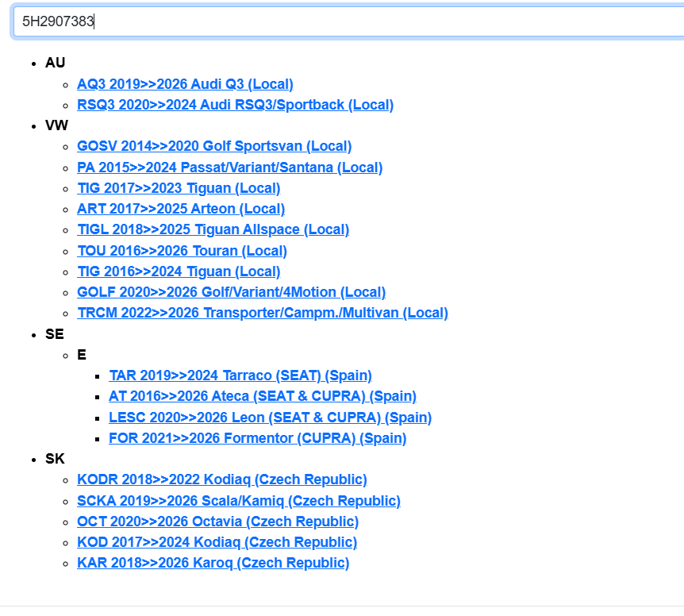
Task: Open the AQ3 2019>>2026 Audi Q3 link
Action: pyautogui.click(x=185, y=84)
